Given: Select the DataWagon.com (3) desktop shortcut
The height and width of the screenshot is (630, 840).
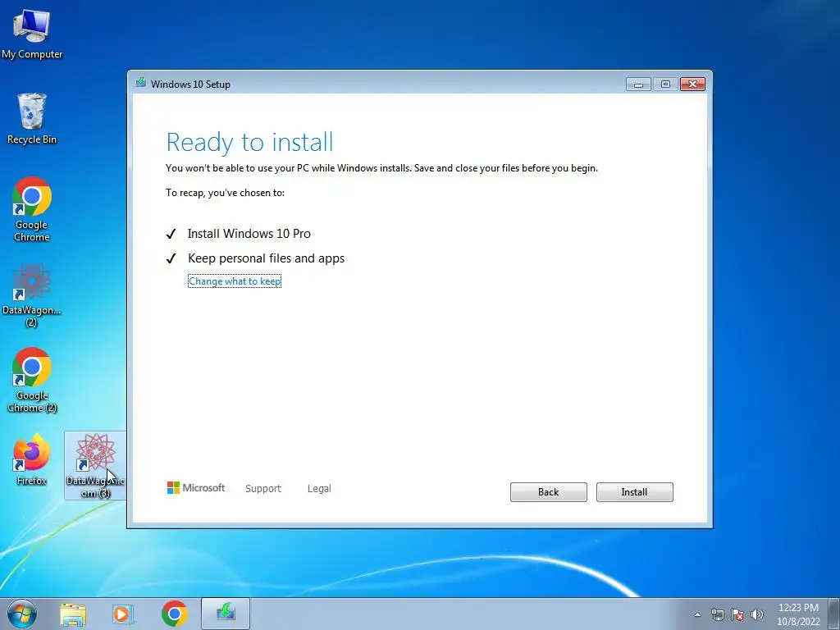Looking at the screenshot, I should 95,466.
